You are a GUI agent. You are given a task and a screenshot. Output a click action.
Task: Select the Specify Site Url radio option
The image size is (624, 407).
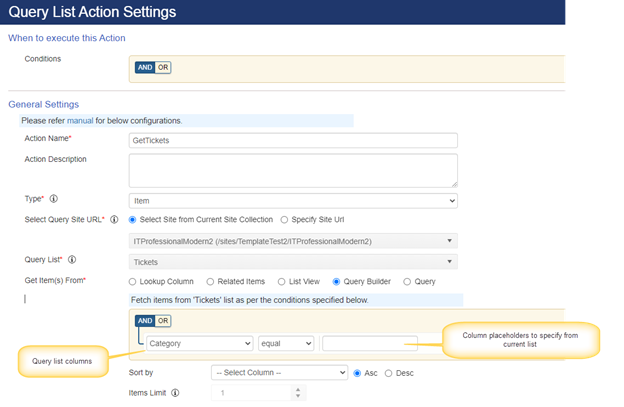284,220
